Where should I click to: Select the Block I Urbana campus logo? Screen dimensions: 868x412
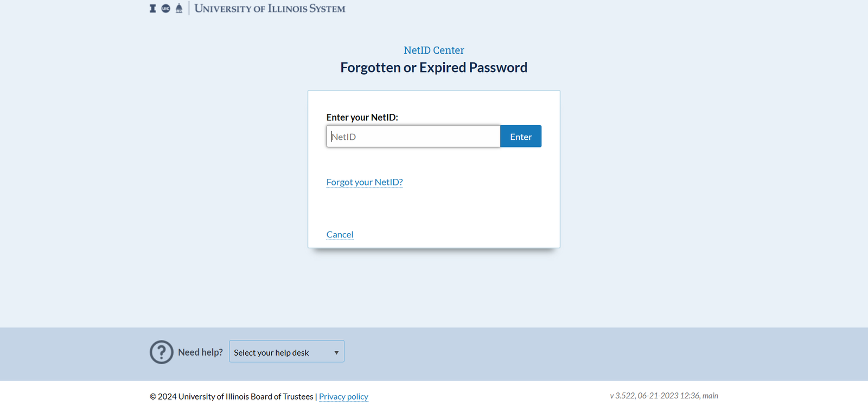click(153, 8)
